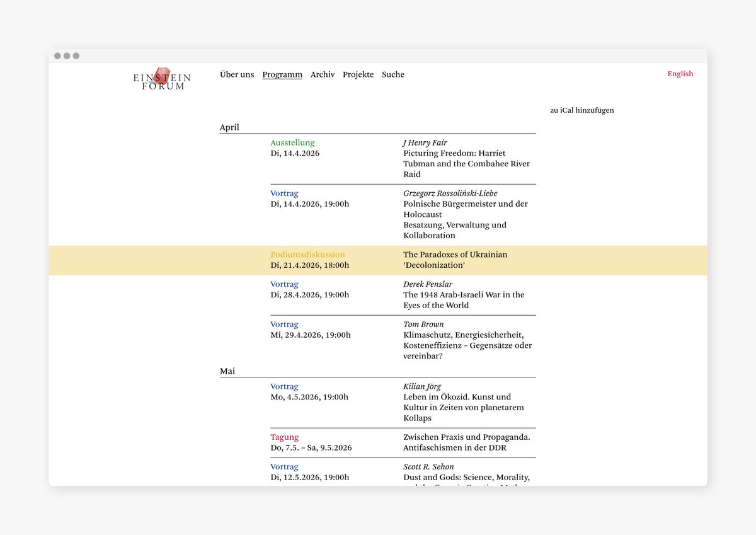Viewport: 756px width, 535px height.
Task: Click Vortrag label for Kilian Jörg
Action: [x=284, y=386]
